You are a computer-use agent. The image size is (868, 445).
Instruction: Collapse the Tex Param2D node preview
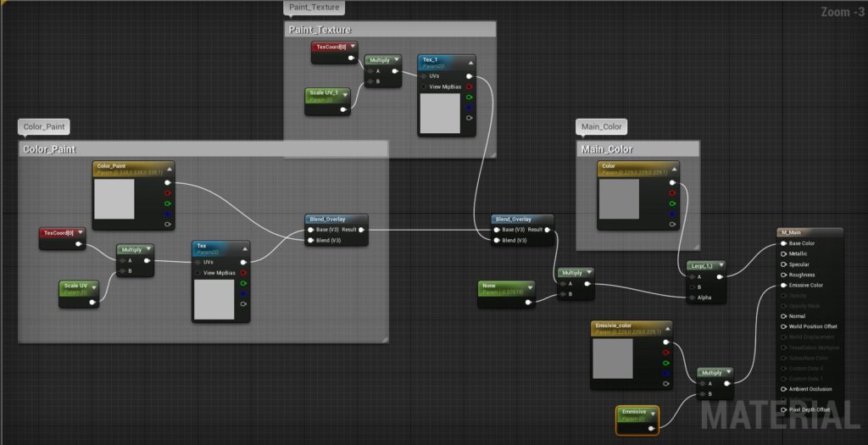tap(245, 248)
